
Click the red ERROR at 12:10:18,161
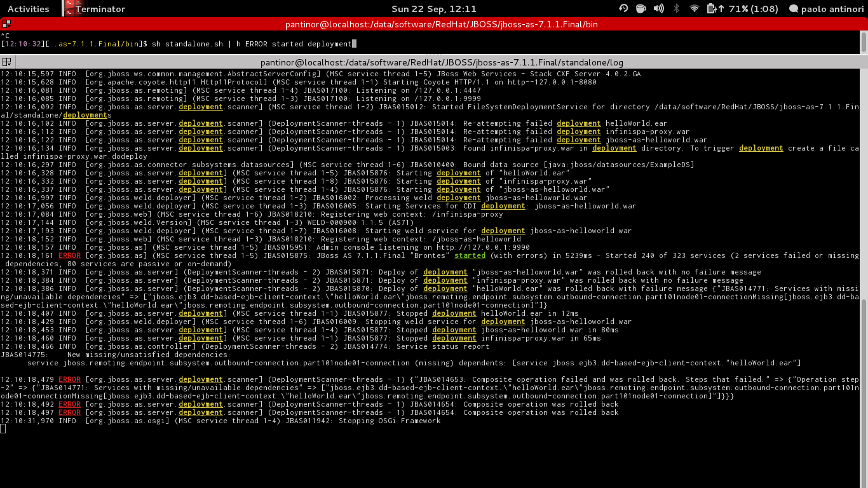coord(69,255)
